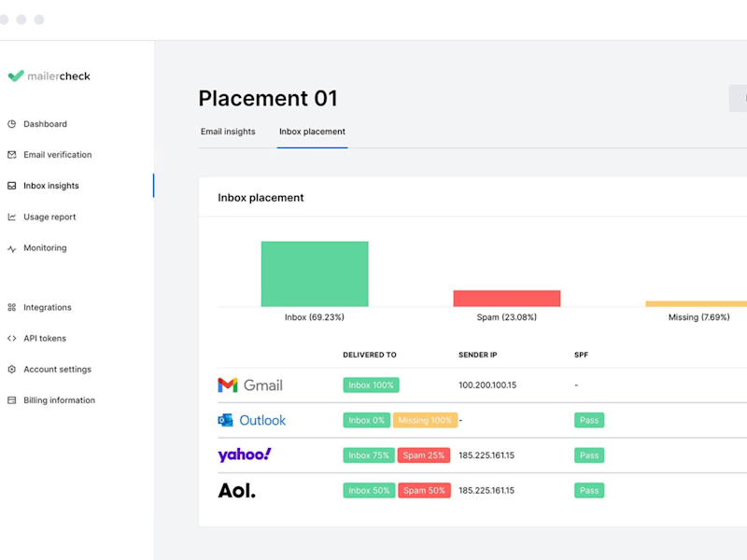Image resolution: width=747 pixels, height=560 pixels.
Task: Click the partially visible button beside the Placement 01 title
Action: (x=738, y=98)
